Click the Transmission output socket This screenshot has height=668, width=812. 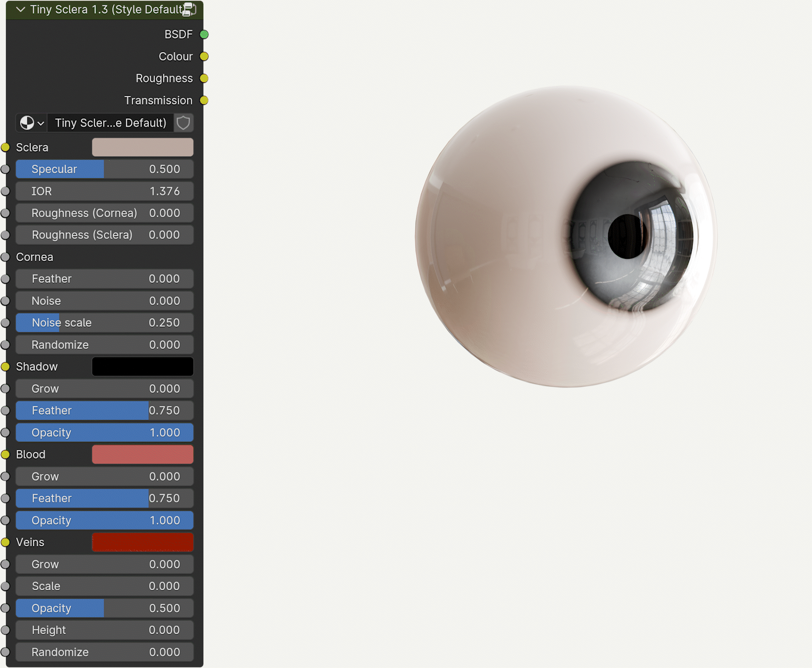coord(204,100)
